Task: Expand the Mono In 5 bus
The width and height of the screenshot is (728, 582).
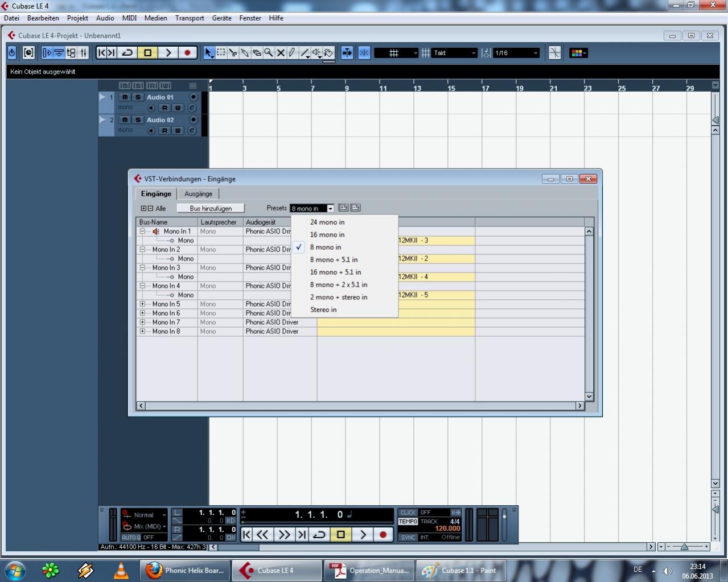Action: coord(142,304)
